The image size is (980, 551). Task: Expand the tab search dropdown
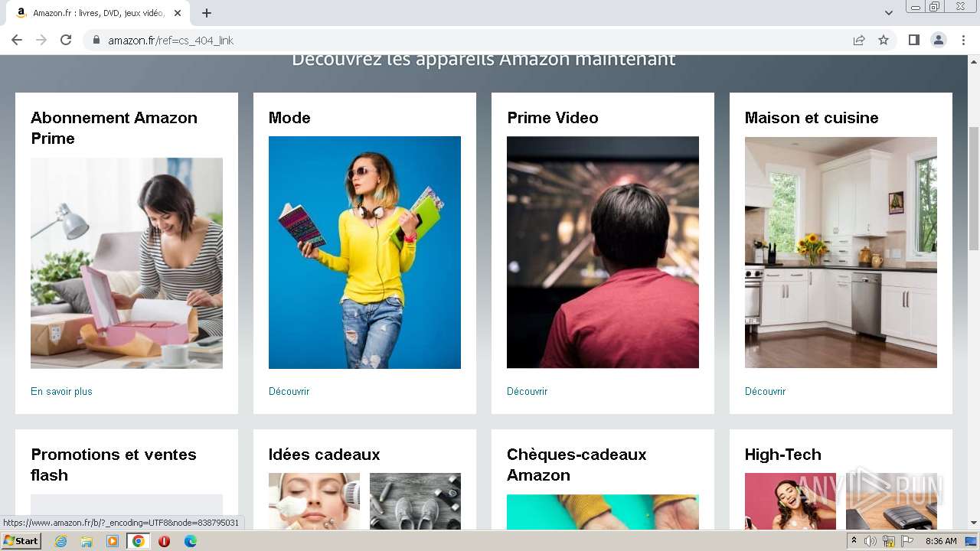[888, 13]
